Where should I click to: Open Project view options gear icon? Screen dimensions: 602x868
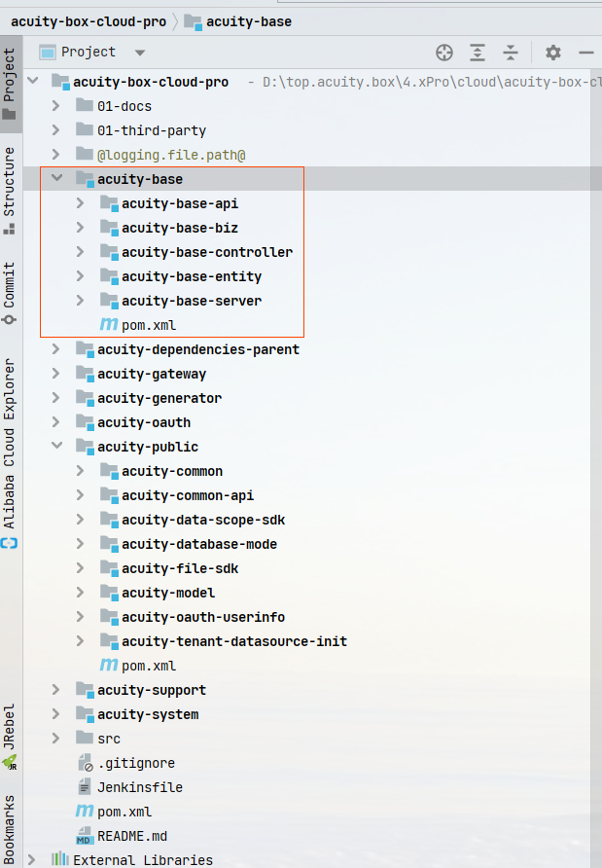(x=553, y=53)
